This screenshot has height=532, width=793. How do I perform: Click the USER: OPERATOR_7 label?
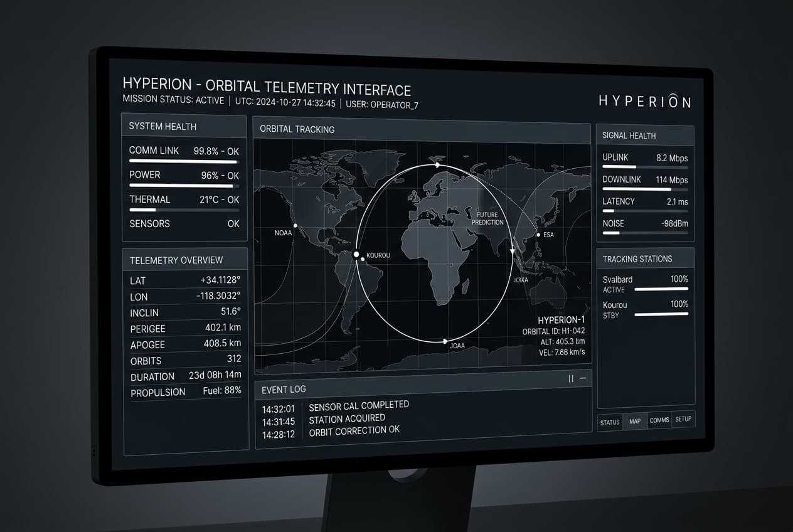pyautogui.click(x=383, y=105)
